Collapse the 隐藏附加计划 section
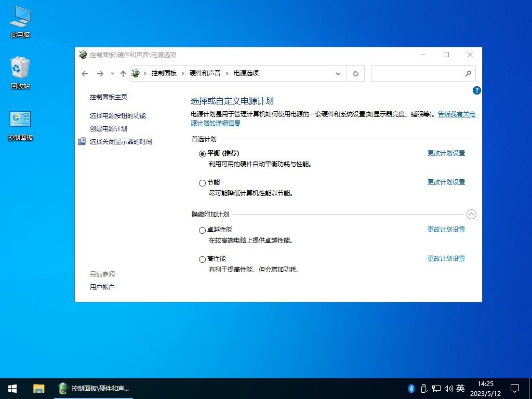Viewport: 532px width, 399px height. coord(471,214)
